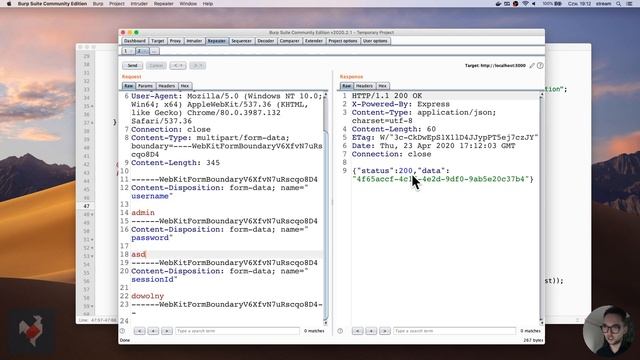Open the Intruder menu in menu bar
The height and width of the screenshot is (360, 640).
click(139, 4)
